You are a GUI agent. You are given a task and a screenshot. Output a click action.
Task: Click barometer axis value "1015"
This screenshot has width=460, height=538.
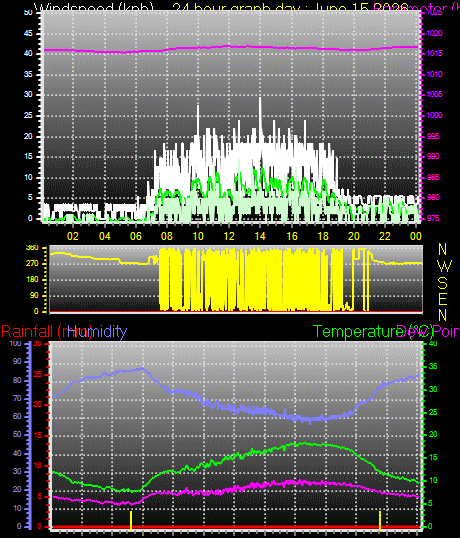click(435, 54)
